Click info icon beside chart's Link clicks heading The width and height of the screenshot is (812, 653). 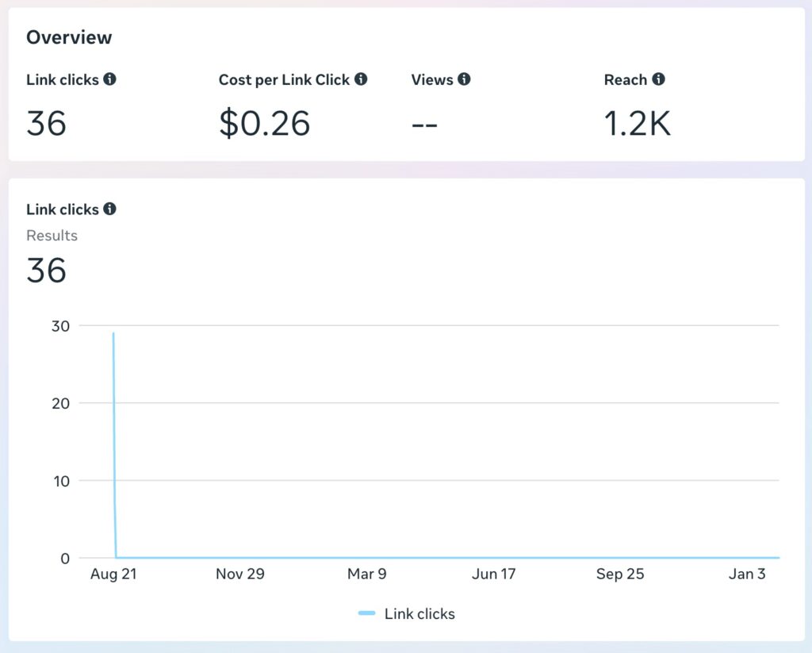pos(110,209)
